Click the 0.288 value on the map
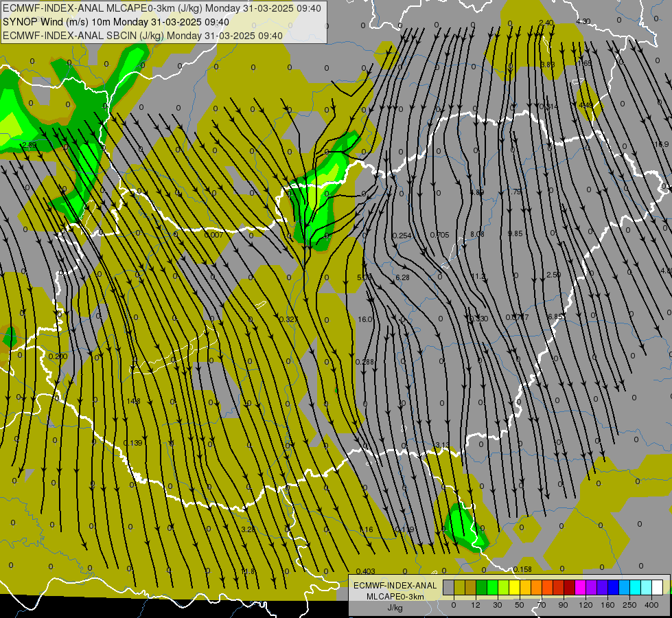 click(364, 362)
